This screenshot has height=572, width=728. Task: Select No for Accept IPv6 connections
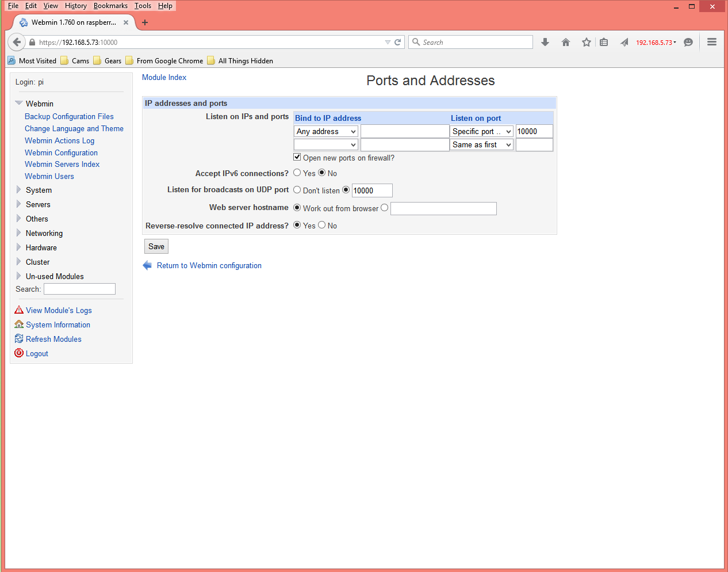pos(322,173)
